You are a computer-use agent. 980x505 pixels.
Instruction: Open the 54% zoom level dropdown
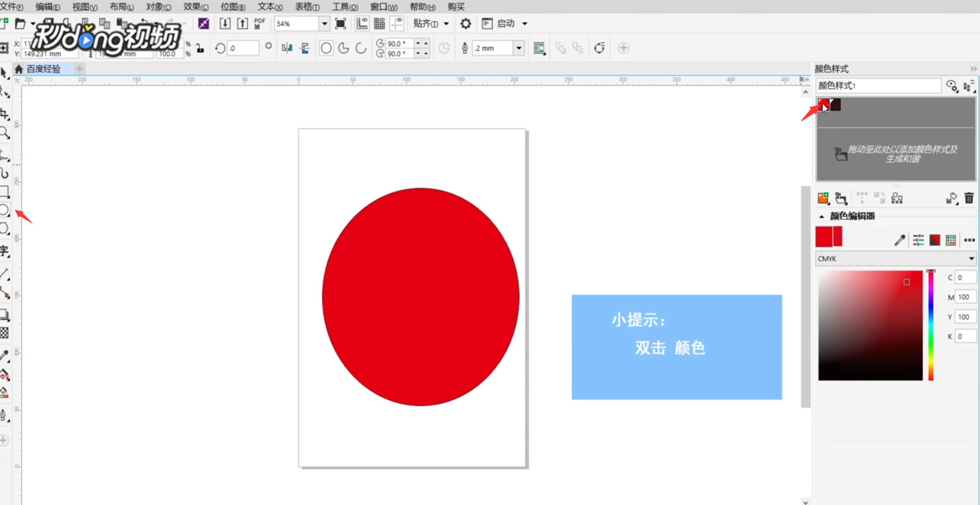[324, 23]
